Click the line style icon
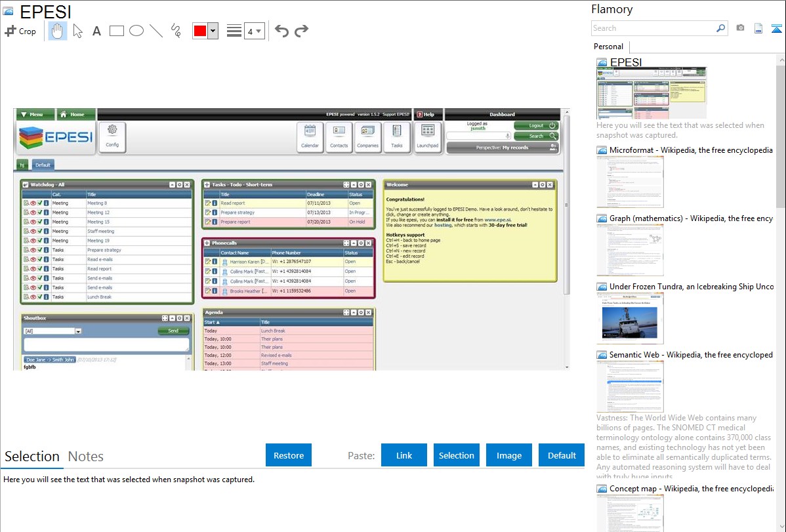The image size is (786, 532). pos(234,31)
